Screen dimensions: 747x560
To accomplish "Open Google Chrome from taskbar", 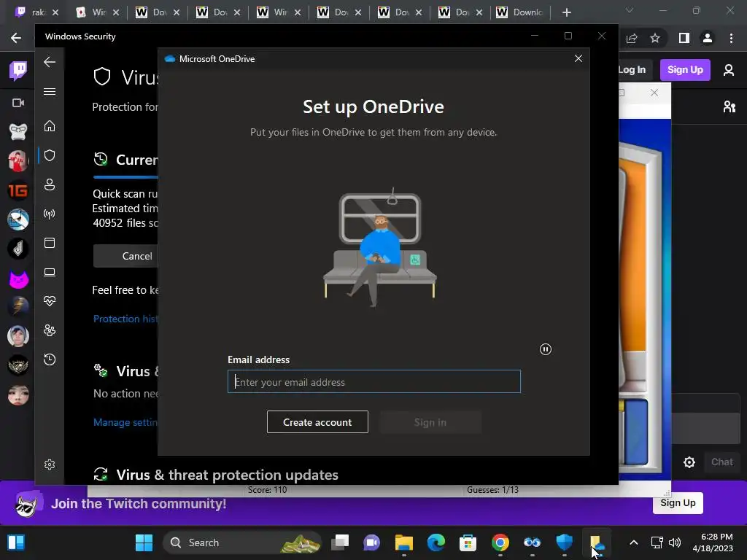I will pos(500,542).
